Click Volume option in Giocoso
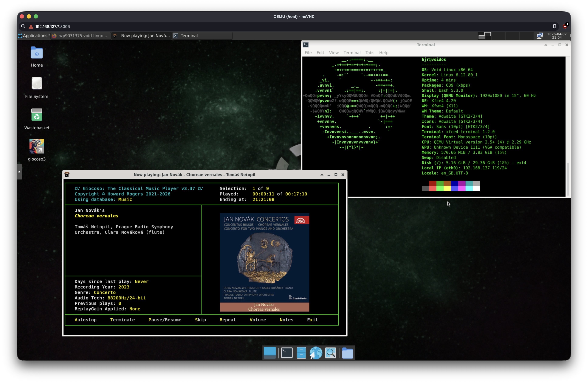Viewport: 588px width, 383px height. 258,320
